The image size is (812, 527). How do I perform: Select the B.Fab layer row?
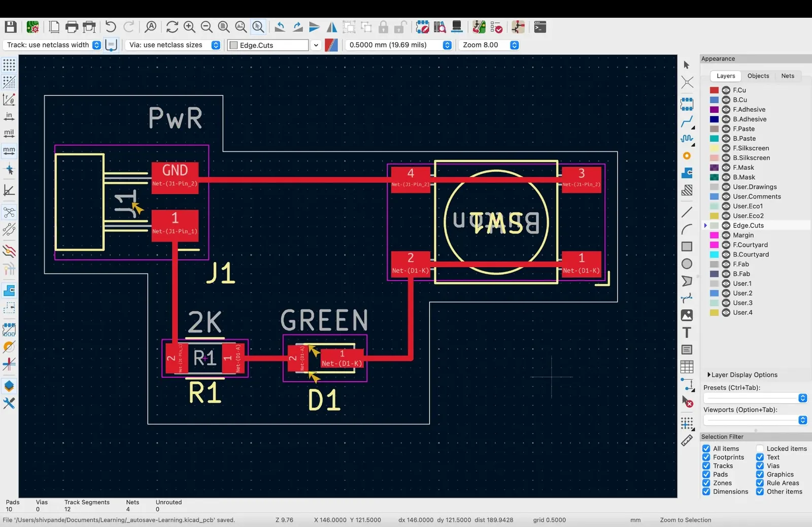pyautogui.click(x=756, y=274)
